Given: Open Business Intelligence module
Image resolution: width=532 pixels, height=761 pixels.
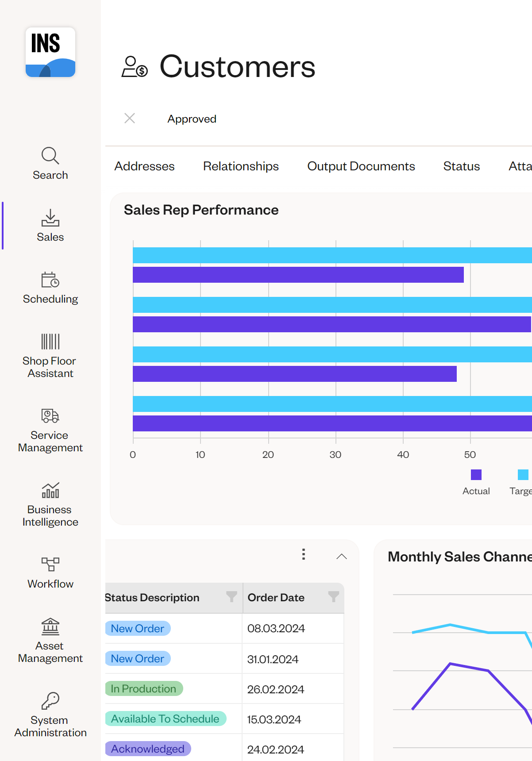Looking at the screenshot, I should (50, 504).
